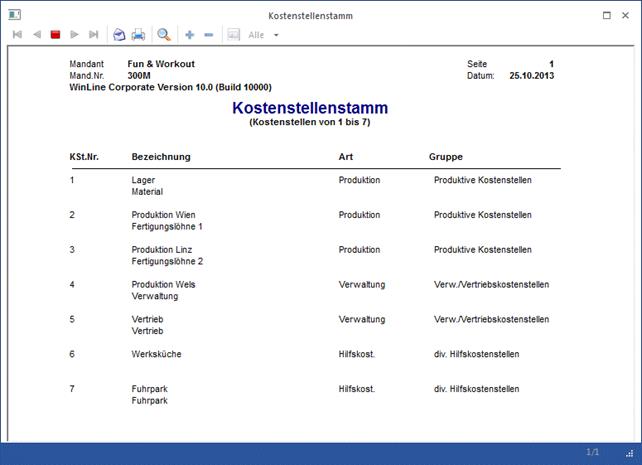Close the Kostenstellenstamm window
This screenshot has height=465, width=642.
(x=627, y=16)
